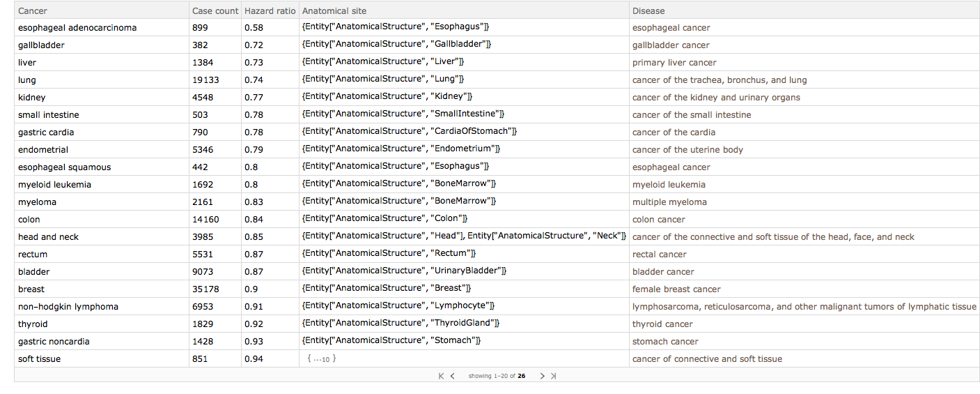Click the Lung anatomical structure entity
This screenshot has width=980, height=394.
pyautogui.click(x=384, y=79)
